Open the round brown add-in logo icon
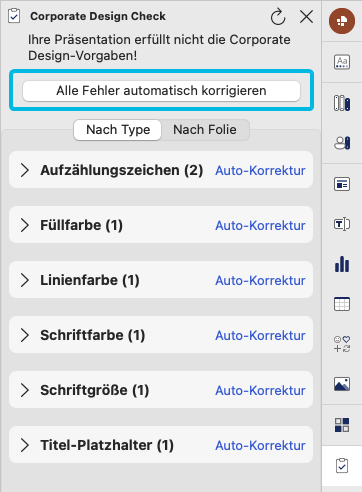362x492 pixels. click(x=342, y=21)
